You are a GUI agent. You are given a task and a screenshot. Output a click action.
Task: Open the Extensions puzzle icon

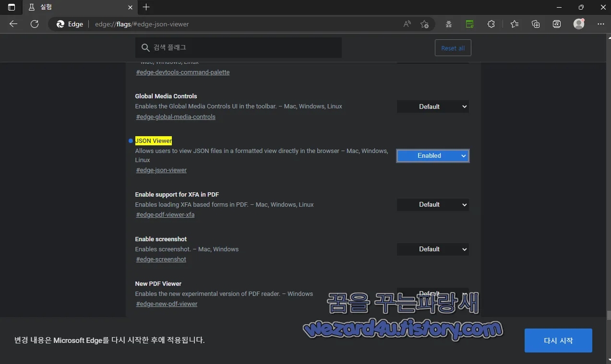pyautogui.click(x=491, y=24)
